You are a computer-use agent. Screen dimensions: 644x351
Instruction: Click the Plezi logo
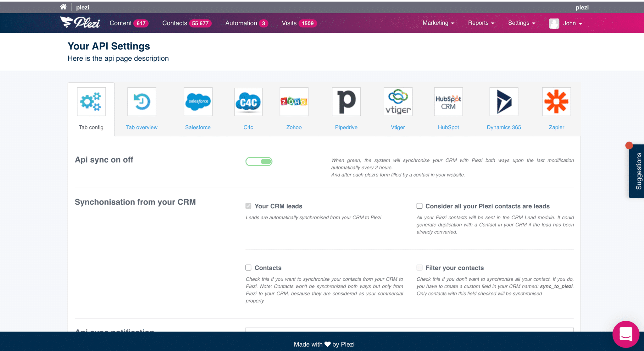80,23
